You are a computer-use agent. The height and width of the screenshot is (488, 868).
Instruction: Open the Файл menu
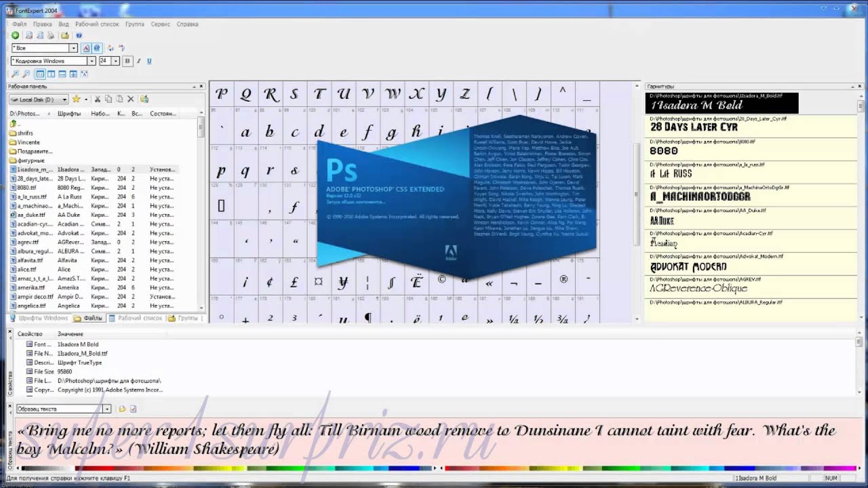[19, 24]
